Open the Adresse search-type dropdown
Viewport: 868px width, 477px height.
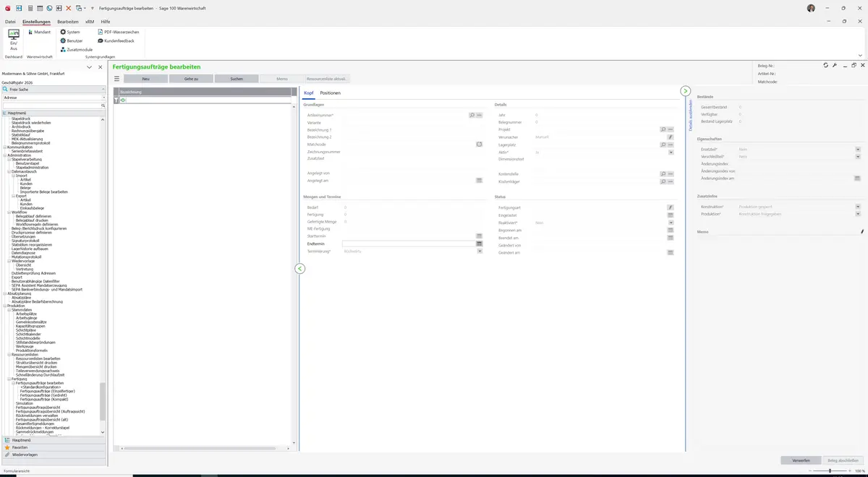(54, 97)
